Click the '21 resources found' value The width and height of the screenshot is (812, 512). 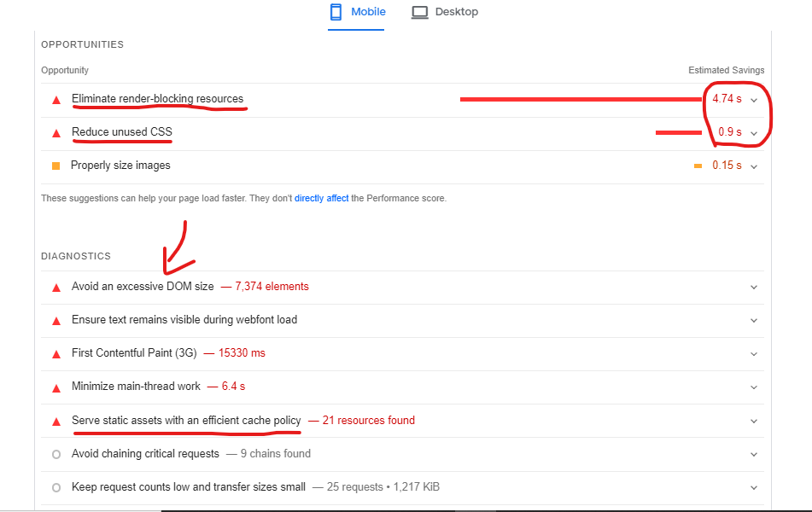coord(369,420)
